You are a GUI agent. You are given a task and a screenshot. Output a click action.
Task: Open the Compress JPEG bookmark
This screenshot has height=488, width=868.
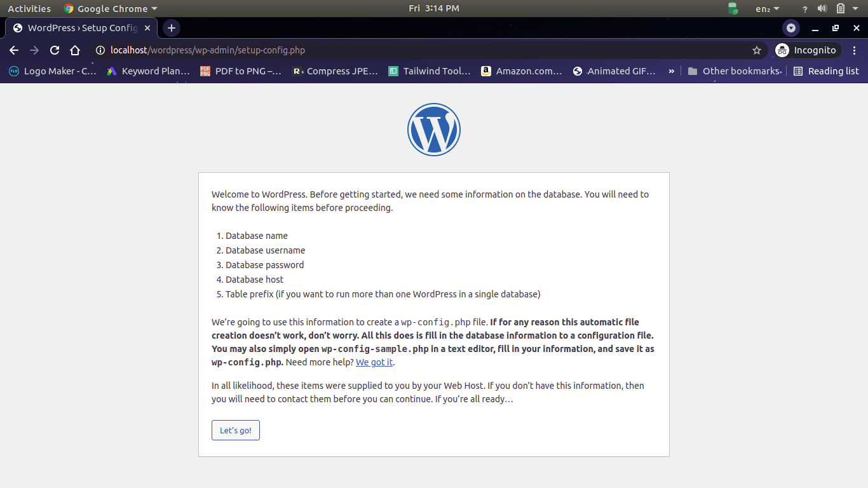335,71
